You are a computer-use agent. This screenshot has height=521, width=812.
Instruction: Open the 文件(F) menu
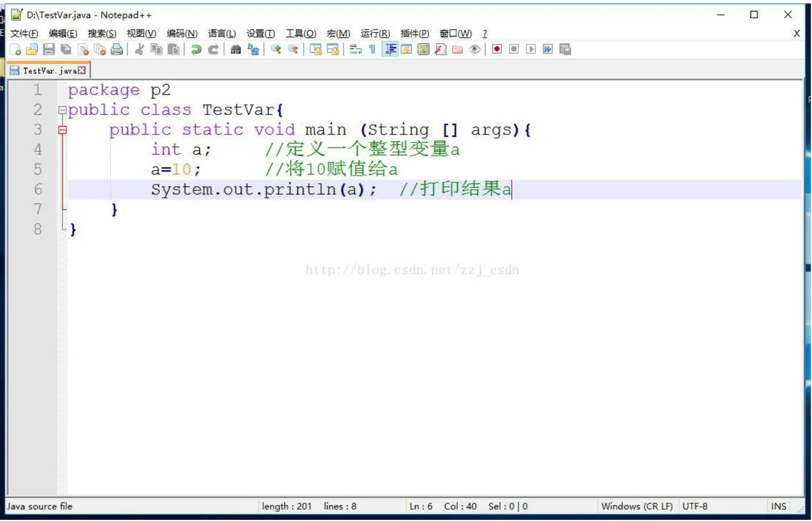[24, 34]
